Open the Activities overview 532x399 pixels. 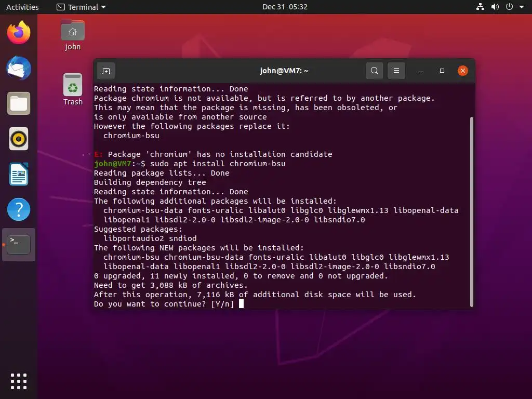22,7
